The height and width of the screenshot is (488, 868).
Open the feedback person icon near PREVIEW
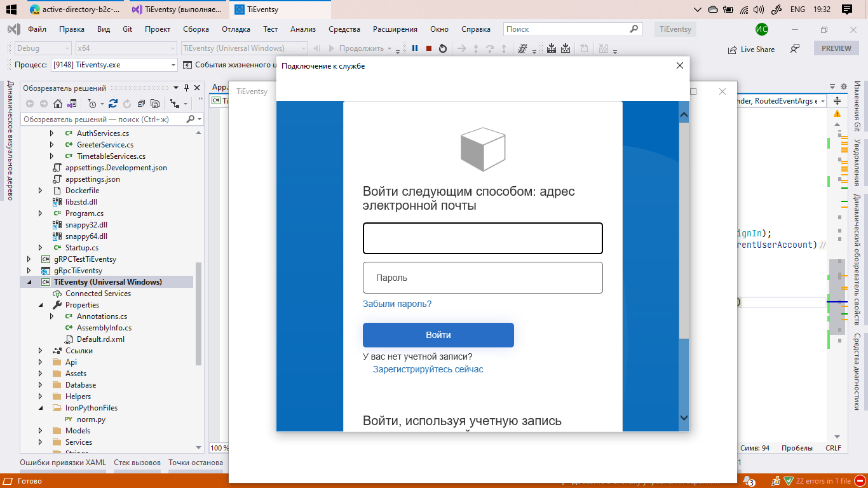pos(795,48)
